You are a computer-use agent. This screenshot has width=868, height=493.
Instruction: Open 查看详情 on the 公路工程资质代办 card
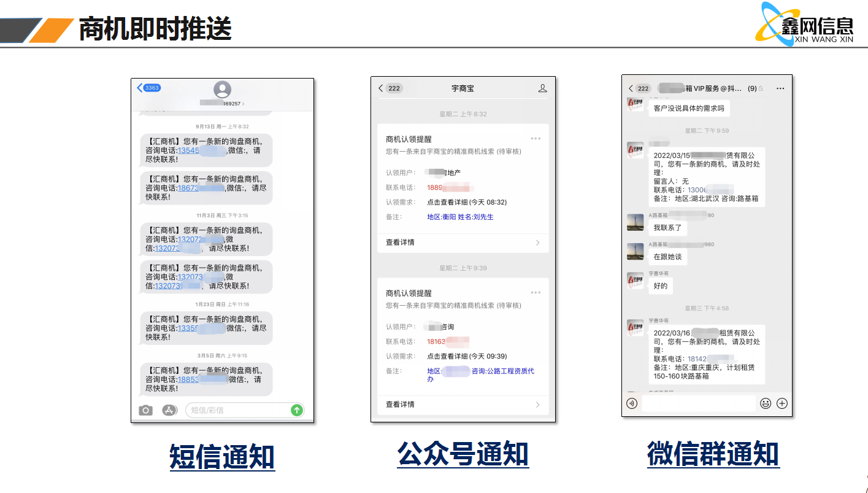click(x=463, y=404)
